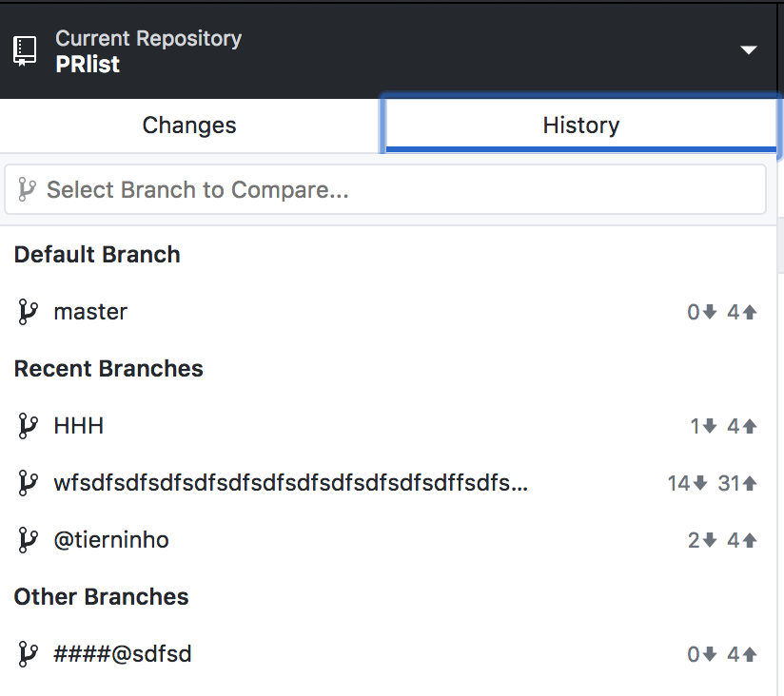Switch to the History tab
This screenshot has height=696, width=784.
click(581, 126)
